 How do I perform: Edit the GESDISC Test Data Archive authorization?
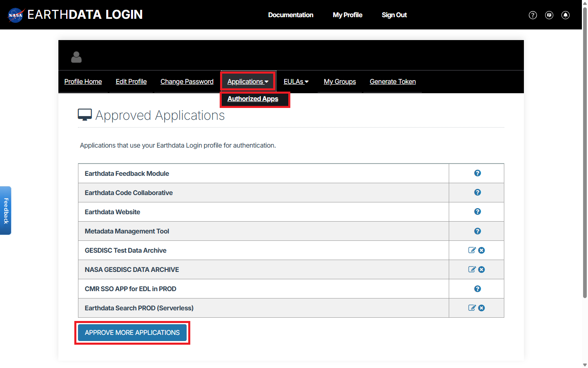[x=472, y=250]
